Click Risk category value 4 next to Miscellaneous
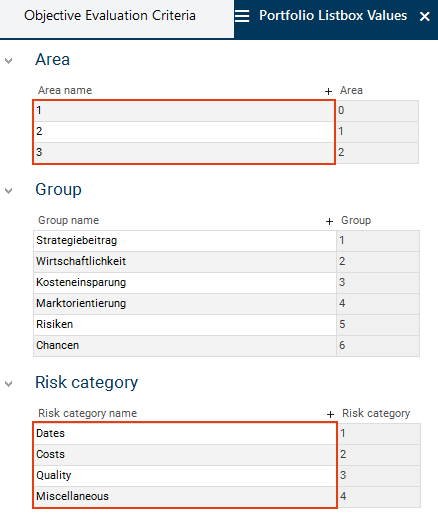438x518 pixels. click(379, 497)
